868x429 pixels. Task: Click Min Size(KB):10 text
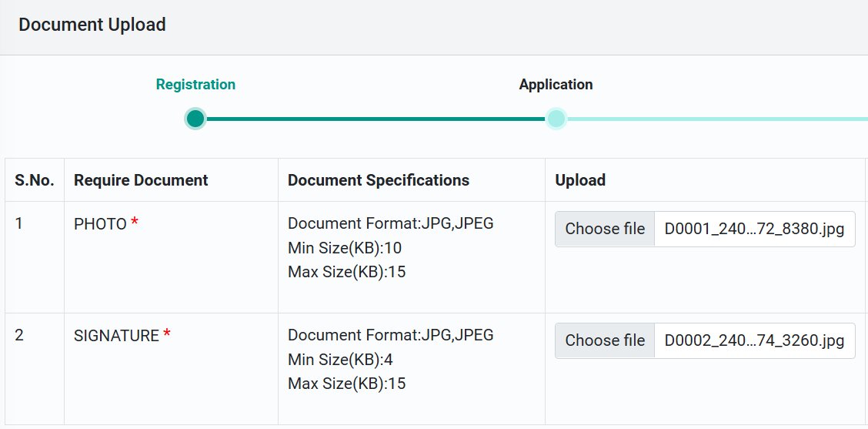click(345, 248)
